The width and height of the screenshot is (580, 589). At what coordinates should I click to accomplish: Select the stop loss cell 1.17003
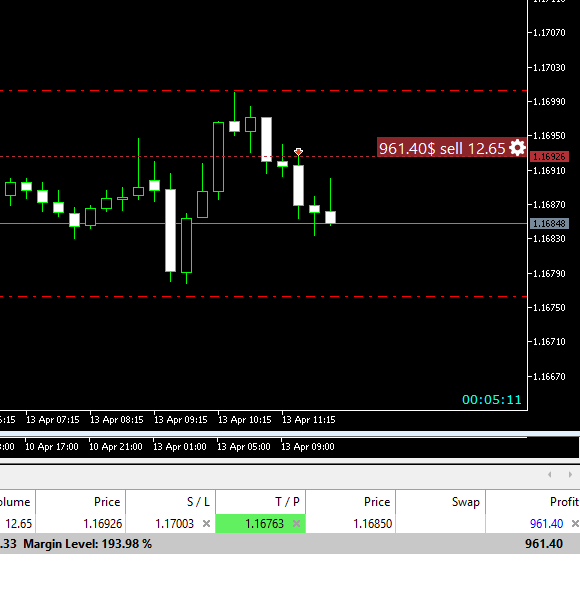tap(171, 523)
